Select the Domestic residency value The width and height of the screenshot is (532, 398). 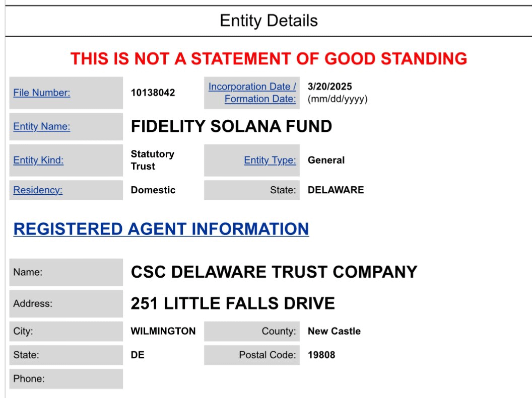[152, 190]
